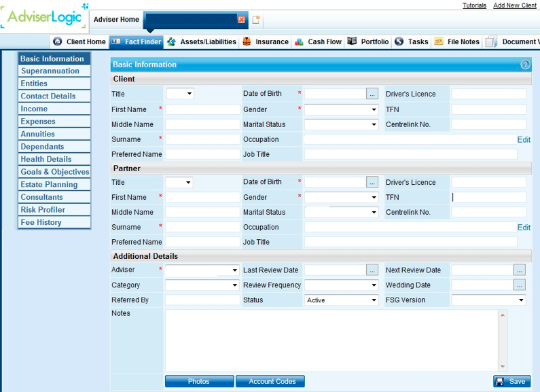Click the Insurance life-vest icon
The height and width of the screenshot is (392, 540).
tap(247, 41)
